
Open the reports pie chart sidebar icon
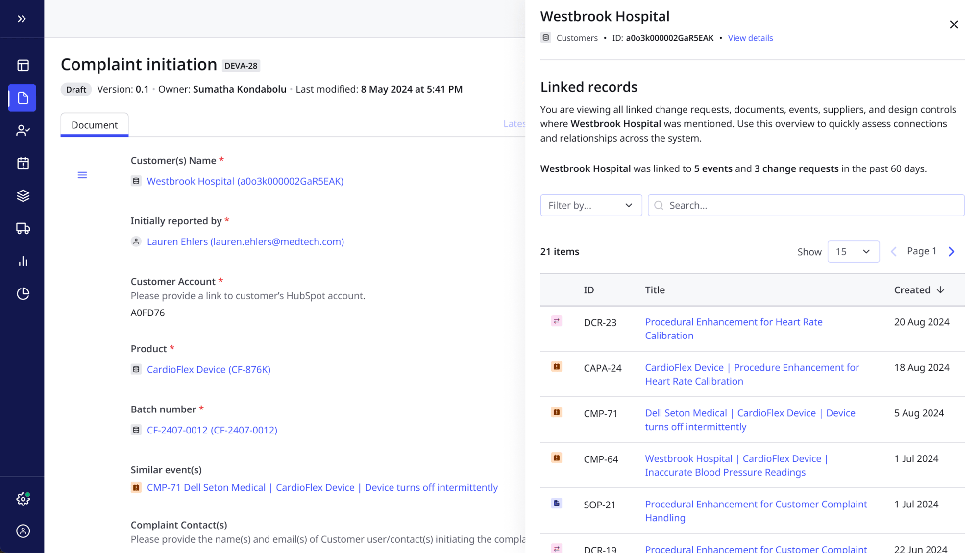(22, 293)
